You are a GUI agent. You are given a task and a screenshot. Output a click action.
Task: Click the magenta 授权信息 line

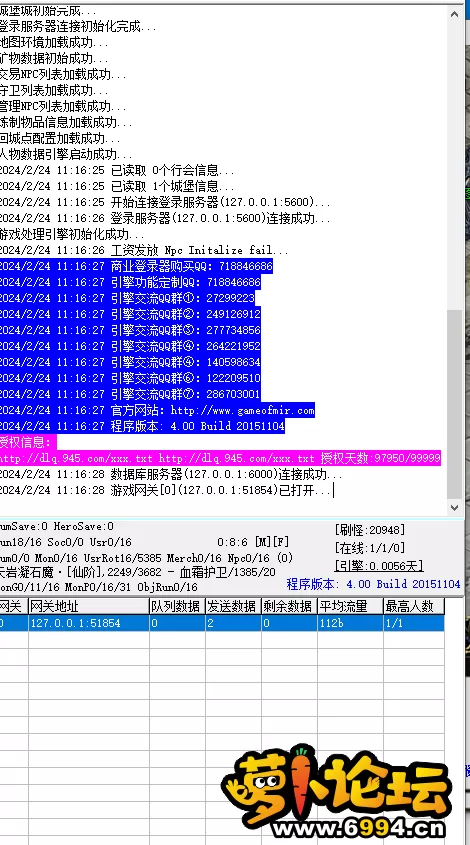click(x=28, y=443)
